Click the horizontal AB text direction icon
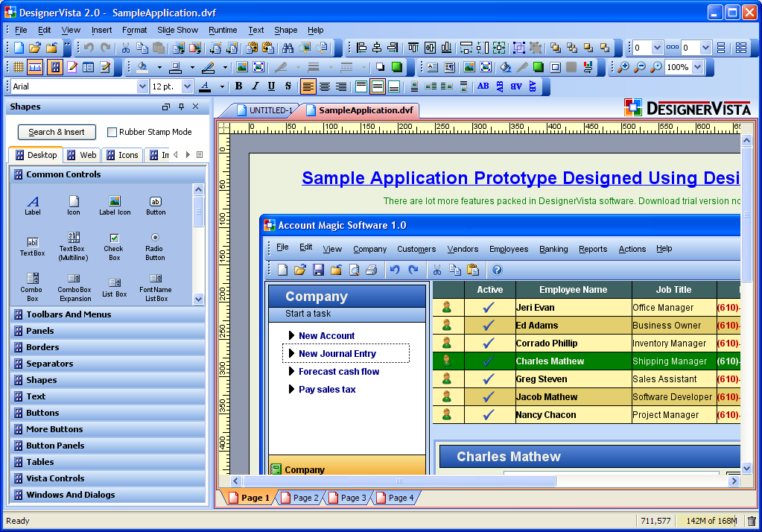The height and width of the screenshot is (532, 762). pyautogui.click(x=483, y=86)
